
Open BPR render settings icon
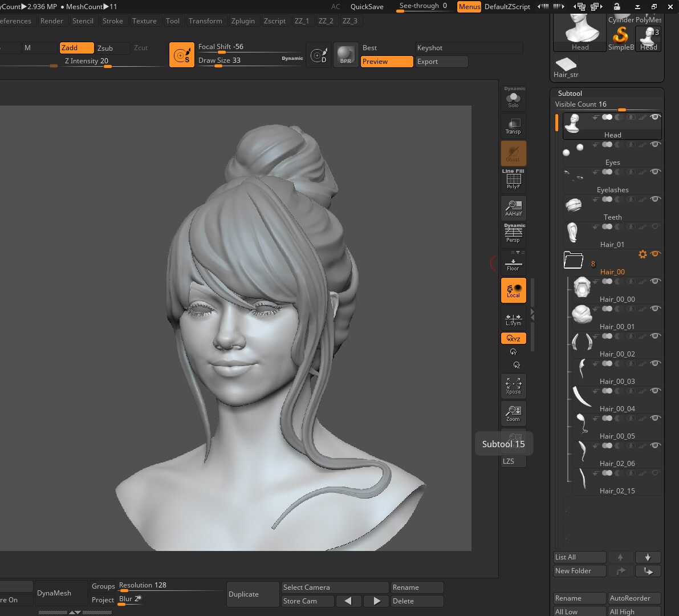pyautogui.click(x=345, y=55)
